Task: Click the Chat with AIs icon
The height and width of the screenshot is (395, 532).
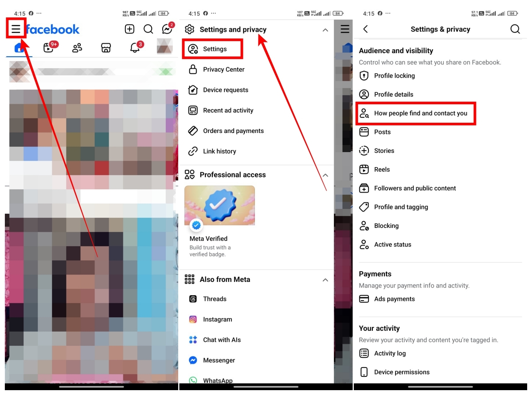Action: (193, 340)
